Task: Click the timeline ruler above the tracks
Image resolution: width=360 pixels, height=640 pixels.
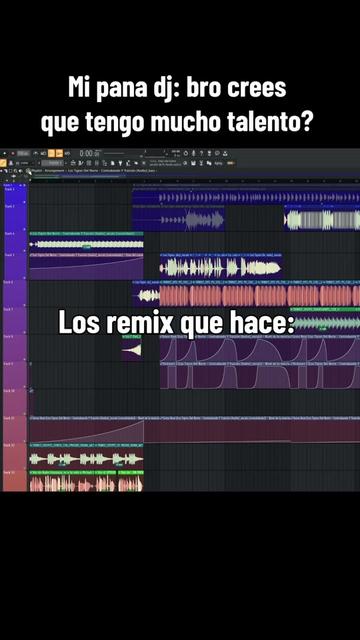Action: coord(195,181)
